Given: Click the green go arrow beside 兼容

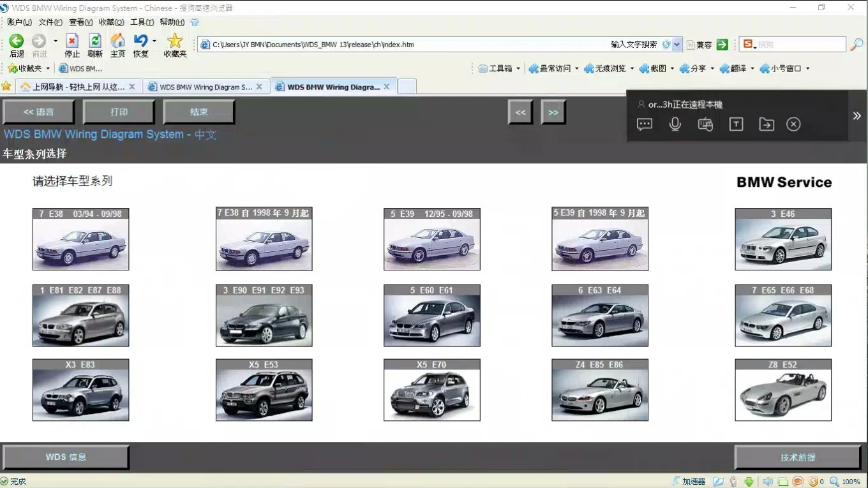Looking at the screenshot, I should point(722,45).
